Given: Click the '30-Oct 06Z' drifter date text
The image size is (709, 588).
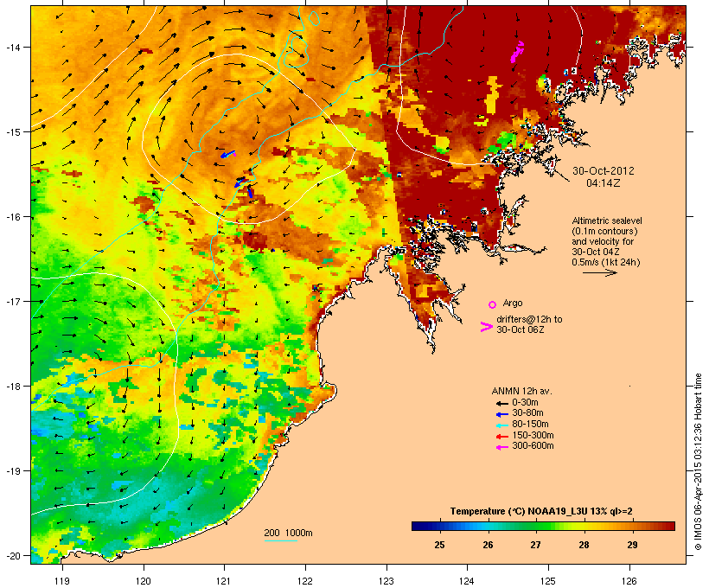Looking at the screenshot, I should (520, 329).
